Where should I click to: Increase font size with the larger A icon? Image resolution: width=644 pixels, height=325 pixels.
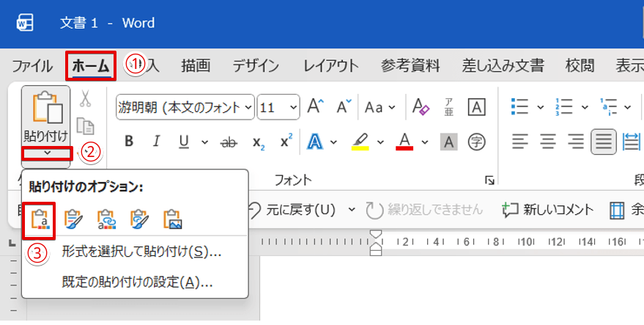315,107
